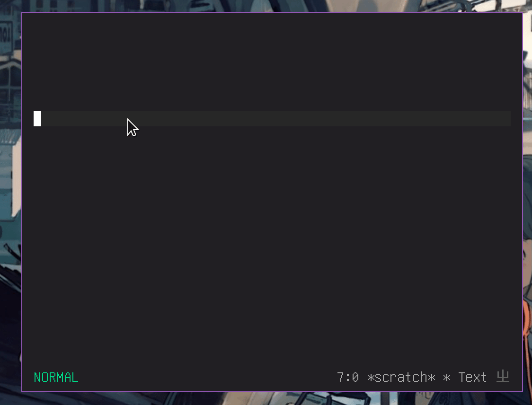The height and width of the screenshot is (405, 532).
Task: Select the *scratch* buffer name in mode line
Action: pyautogui.click(x=401, y=377)
